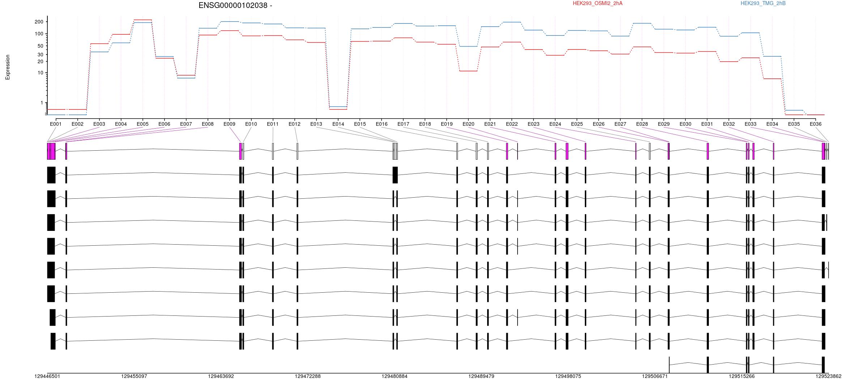Click genomic coordinate 129472288
This screenshot has height=383, width=868.
(308, 376)
